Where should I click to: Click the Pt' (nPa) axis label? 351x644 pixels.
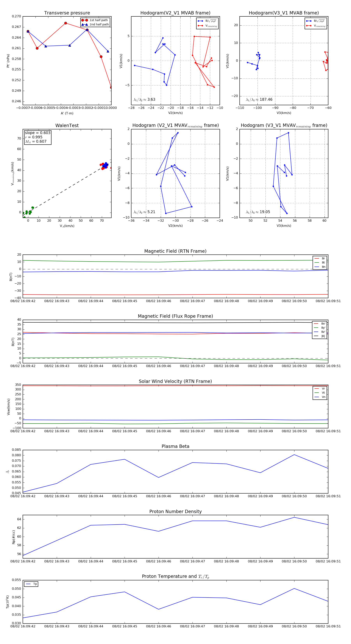click(x=8, y=61)
